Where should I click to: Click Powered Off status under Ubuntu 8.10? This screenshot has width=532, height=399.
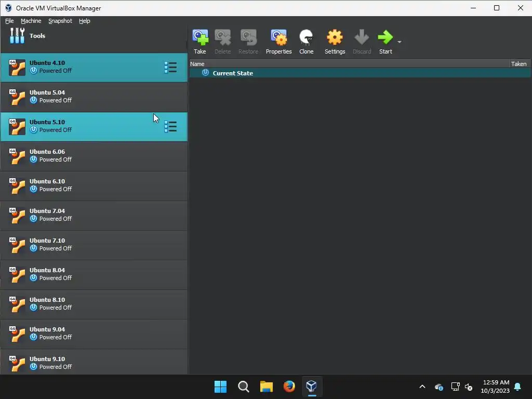(56, 308)
